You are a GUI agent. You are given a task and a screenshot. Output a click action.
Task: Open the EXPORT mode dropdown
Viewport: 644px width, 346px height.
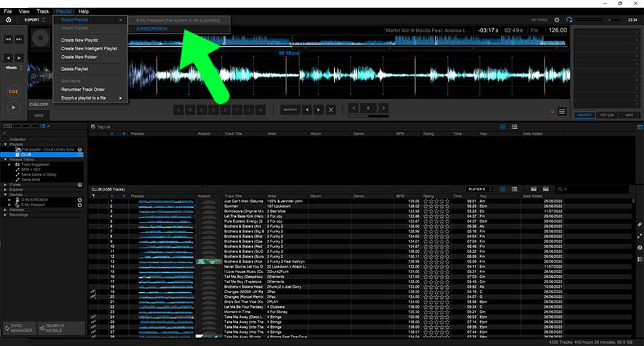[34, 20]
